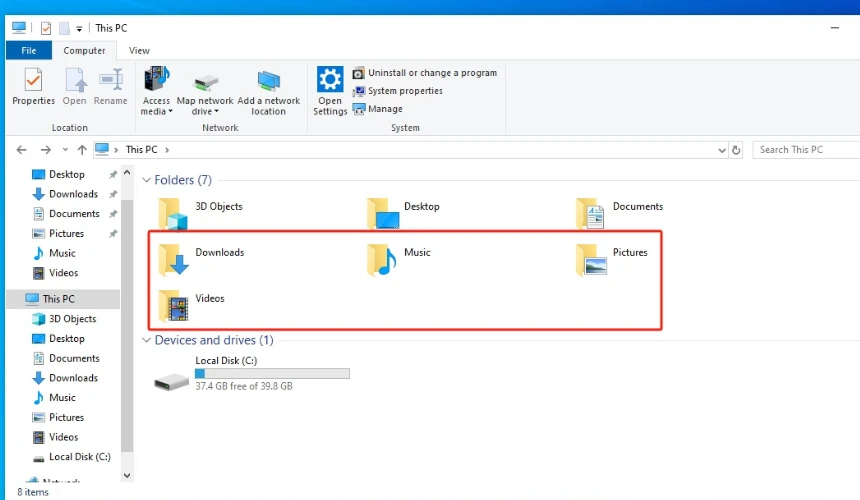
Task: Click inside the Search This PC field
Action: (x=805, y=150)
